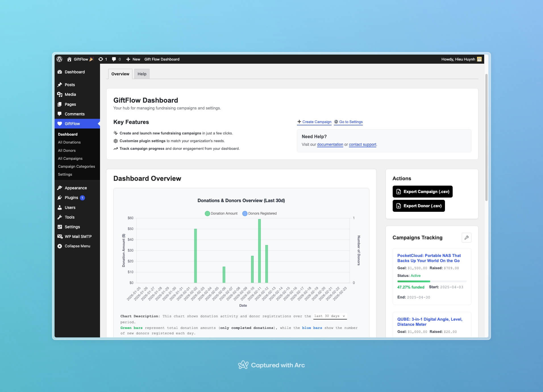Click the Plugins update count badge

click(x=82, y=198)
